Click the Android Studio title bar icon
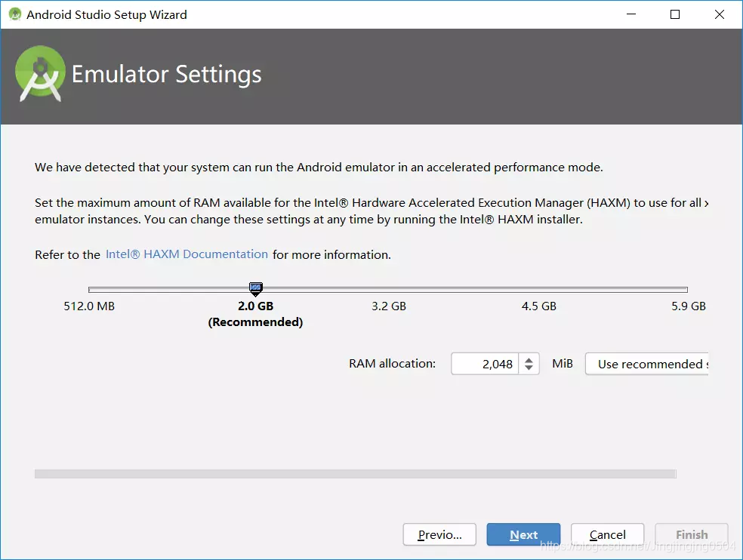Image resolution: width=743 pixels, height=560 pixels. (15, 14)
